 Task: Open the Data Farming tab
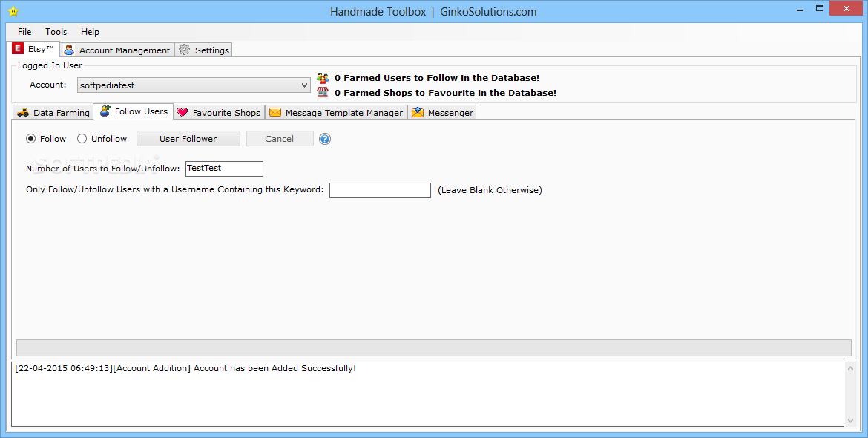pyautogui.click(x=53, y=112)
